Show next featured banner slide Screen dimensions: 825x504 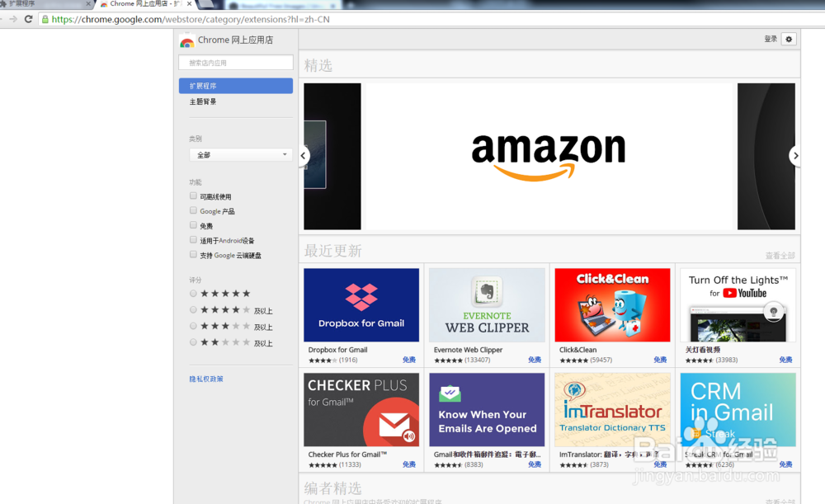coord(795,156)
